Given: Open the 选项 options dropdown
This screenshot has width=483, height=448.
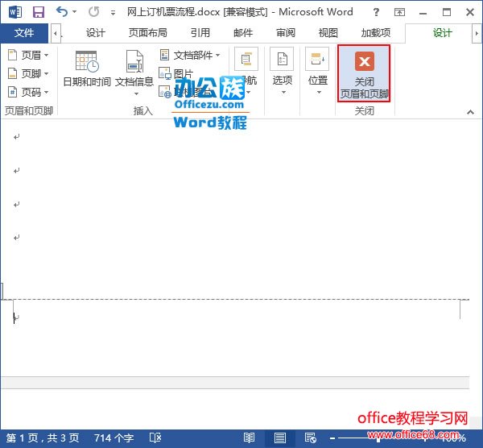Looking at the screenshot, I should pyautogui.click(x=283, y=71).
